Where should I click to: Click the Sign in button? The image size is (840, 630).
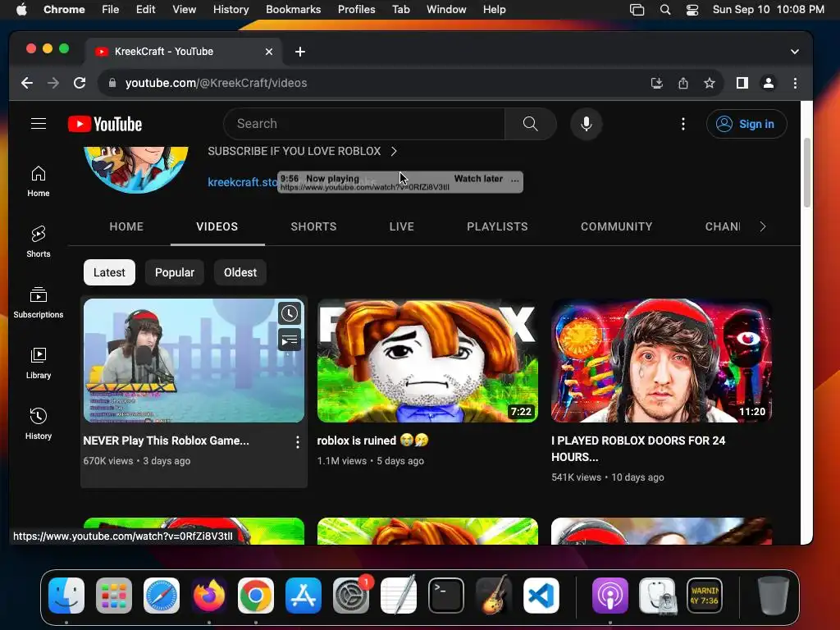point(746,124)
